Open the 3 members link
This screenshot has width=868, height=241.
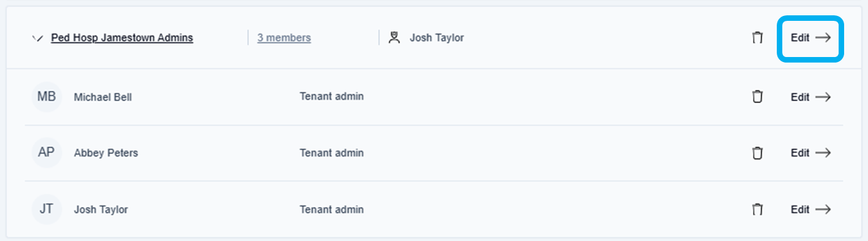pyautogui.click(x=283, y=37)
